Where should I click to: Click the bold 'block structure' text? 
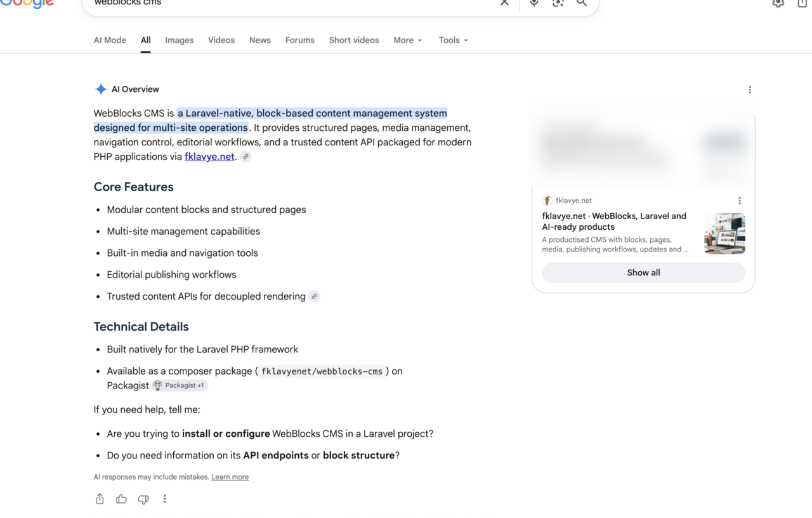tap(358, 456)
